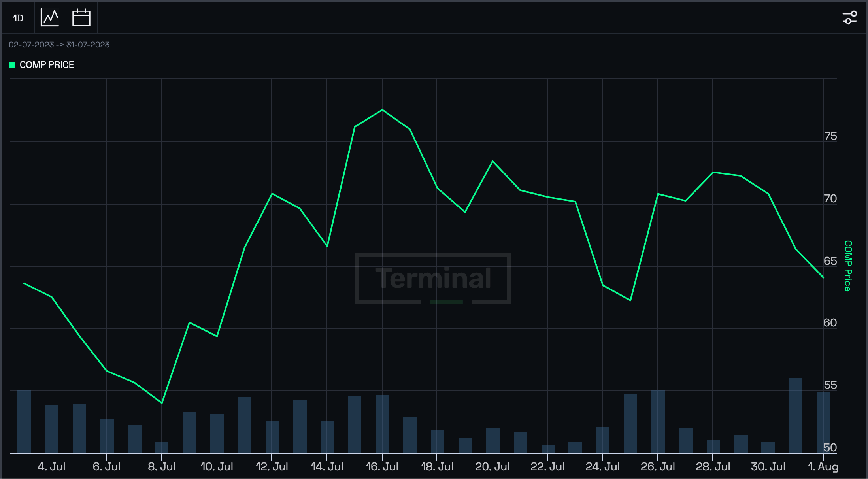
Task: Click the tallest volume bar before 1. Aug
Action: pos(795,415)
